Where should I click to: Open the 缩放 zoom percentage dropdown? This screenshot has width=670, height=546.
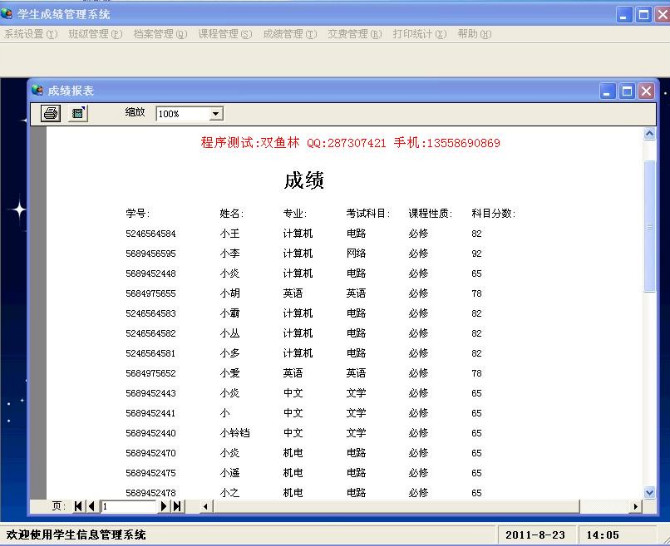tap(216, 114)
